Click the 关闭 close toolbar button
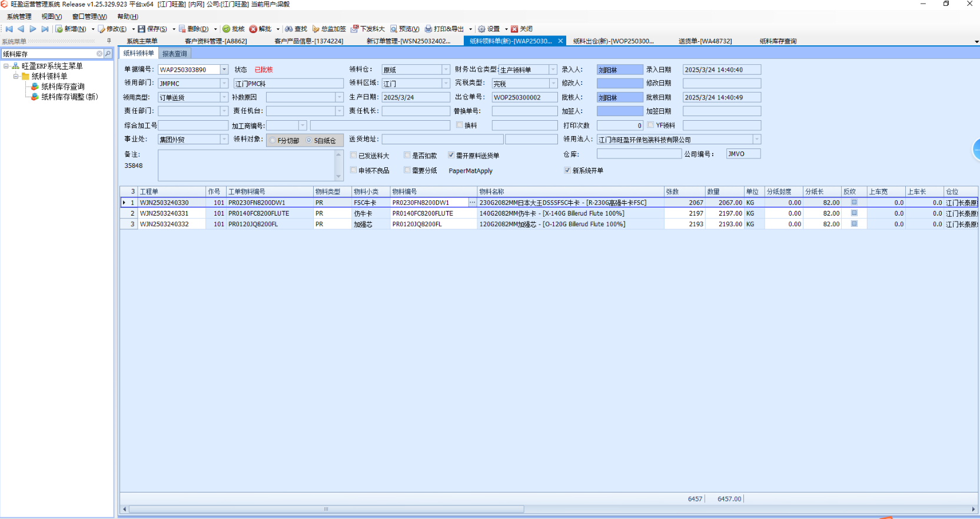The height and width of the screenshot is (519, 980). (521, 29)
